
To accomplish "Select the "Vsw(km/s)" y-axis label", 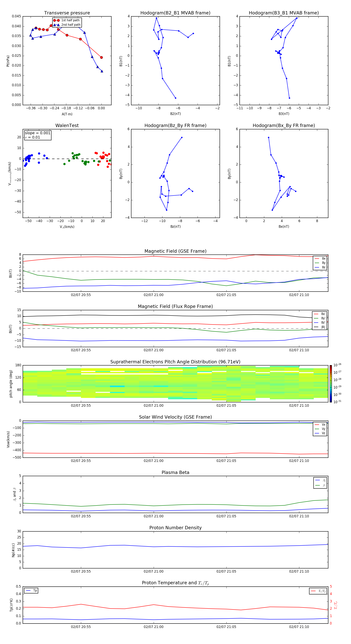I will tap(8, 439).
